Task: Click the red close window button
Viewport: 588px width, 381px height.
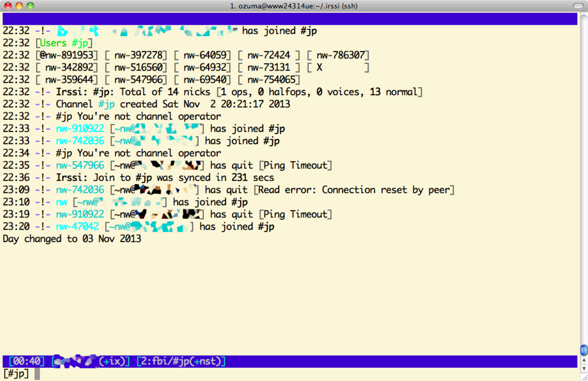Action: [8, 6]
